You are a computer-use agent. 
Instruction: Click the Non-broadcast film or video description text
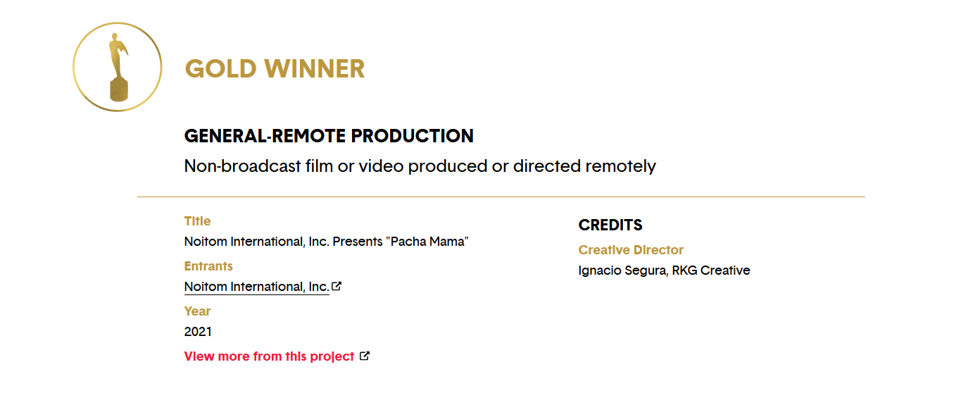click(420, 166)
